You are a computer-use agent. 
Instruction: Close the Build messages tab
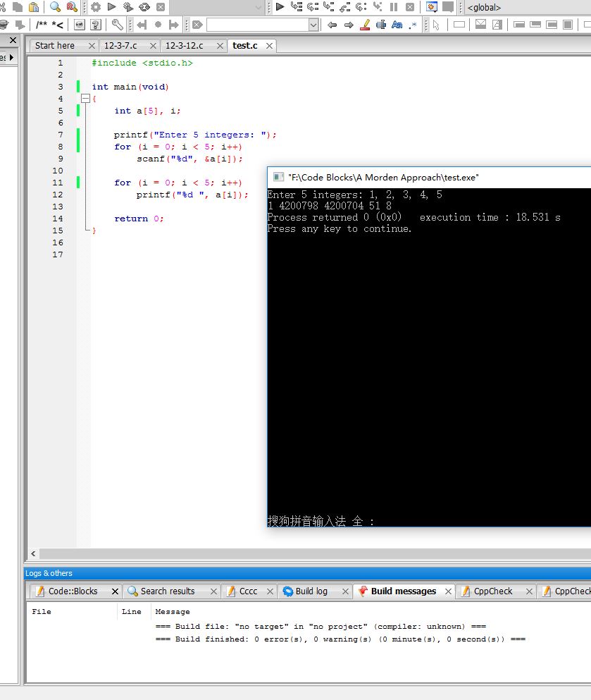[x=448, y=591]
